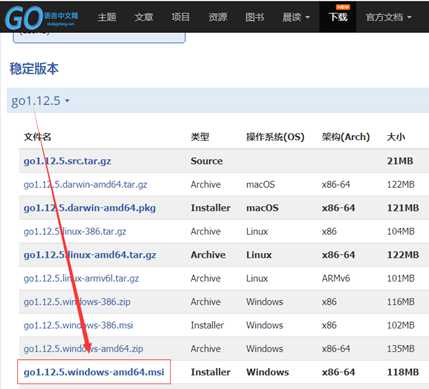Viewport: 429px width, 389px height.
Task: Download go1.12.5.windows-386.zip
Action: (77, 302)
